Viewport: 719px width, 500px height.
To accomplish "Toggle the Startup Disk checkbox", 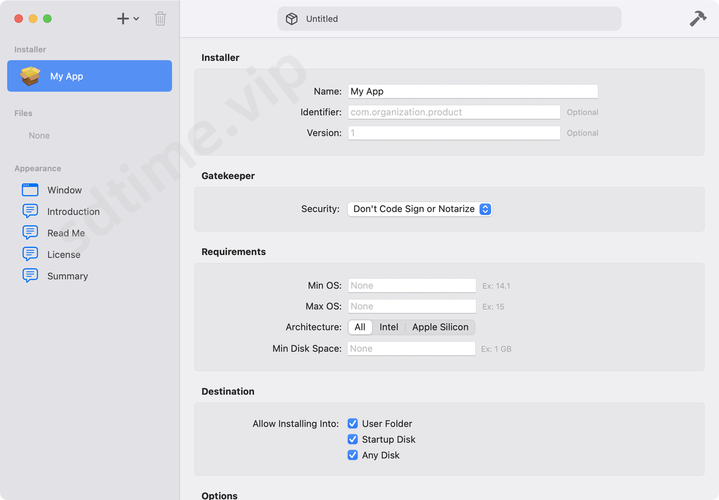I will 353,440.
